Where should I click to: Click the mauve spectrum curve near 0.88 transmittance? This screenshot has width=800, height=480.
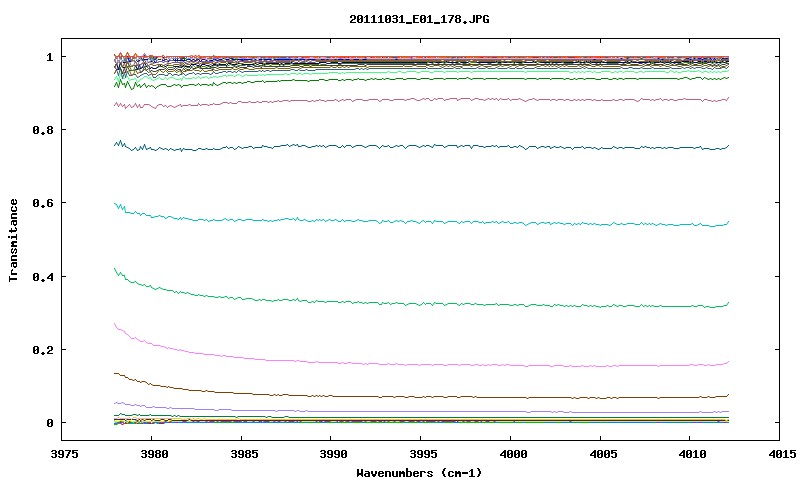421,99
